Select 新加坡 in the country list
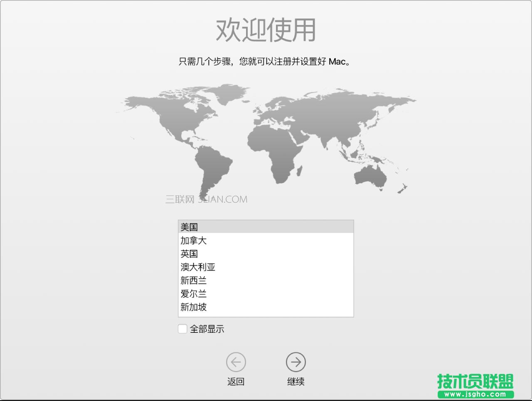 coord(193,307)
